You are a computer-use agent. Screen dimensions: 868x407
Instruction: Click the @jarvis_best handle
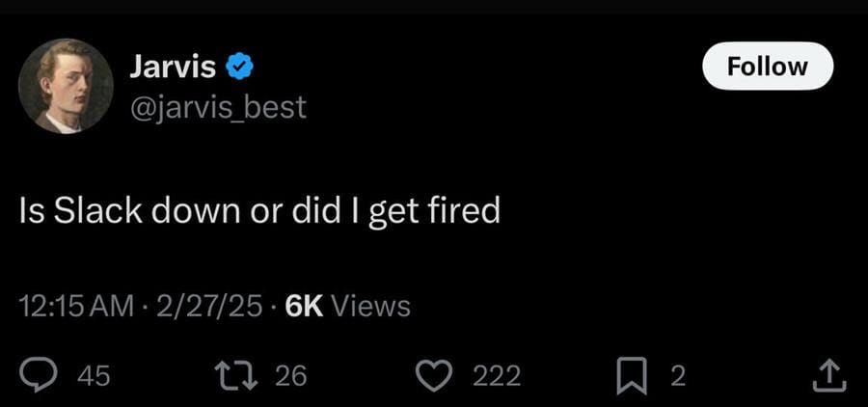218,107
